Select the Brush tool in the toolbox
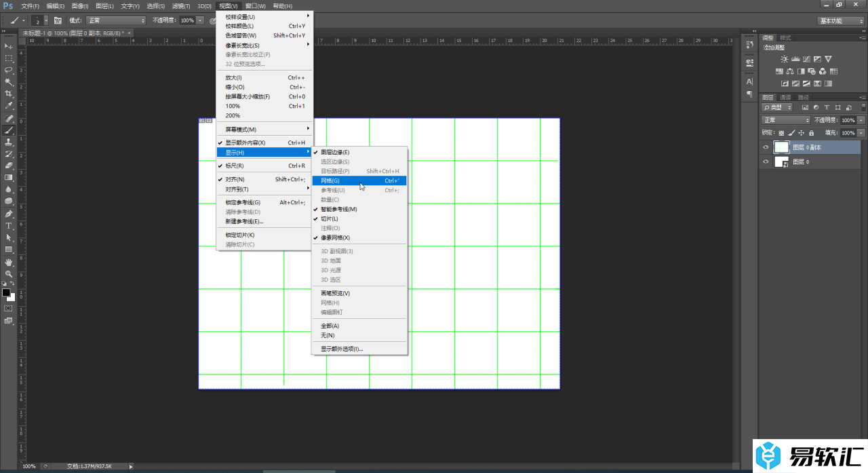The width and height of the screenshot is (868, 473). click(9, 130)
